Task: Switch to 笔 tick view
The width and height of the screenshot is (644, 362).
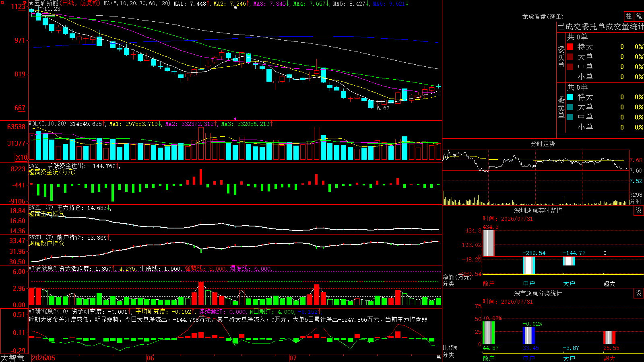Action: [639, 16]
